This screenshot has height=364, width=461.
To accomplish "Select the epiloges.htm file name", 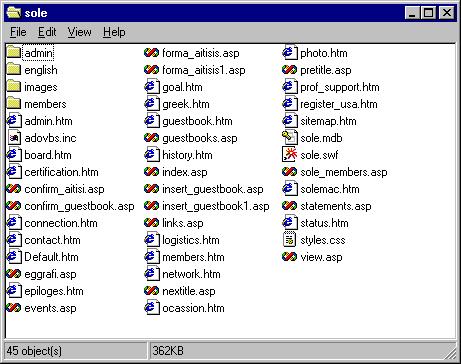I will (x=54, y=291).
